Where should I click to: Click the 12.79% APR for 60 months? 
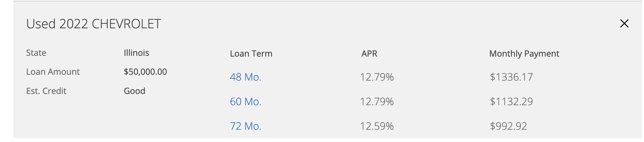pyautogui.click(x=377, y=102)
